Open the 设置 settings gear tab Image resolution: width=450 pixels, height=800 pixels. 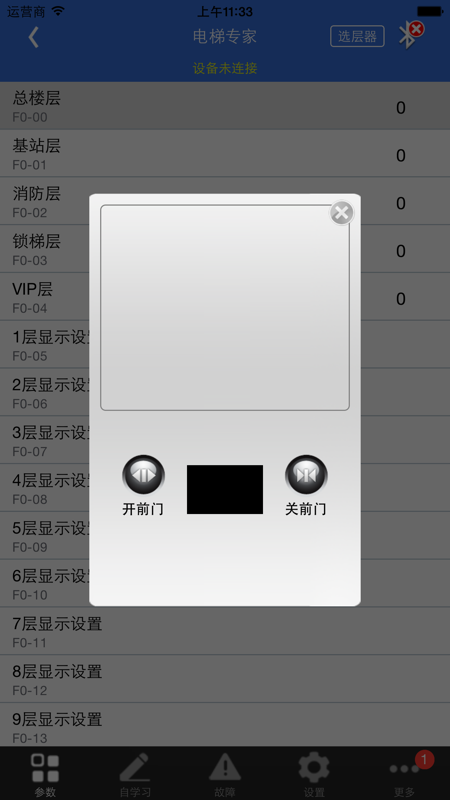tap(314, 774)
